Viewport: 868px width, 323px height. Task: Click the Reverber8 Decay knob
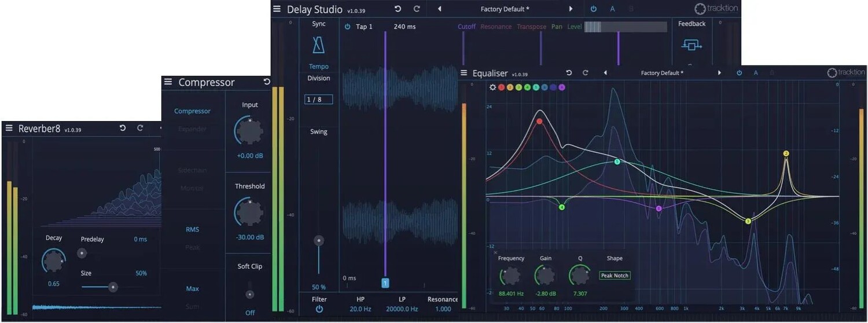[54, 261]
